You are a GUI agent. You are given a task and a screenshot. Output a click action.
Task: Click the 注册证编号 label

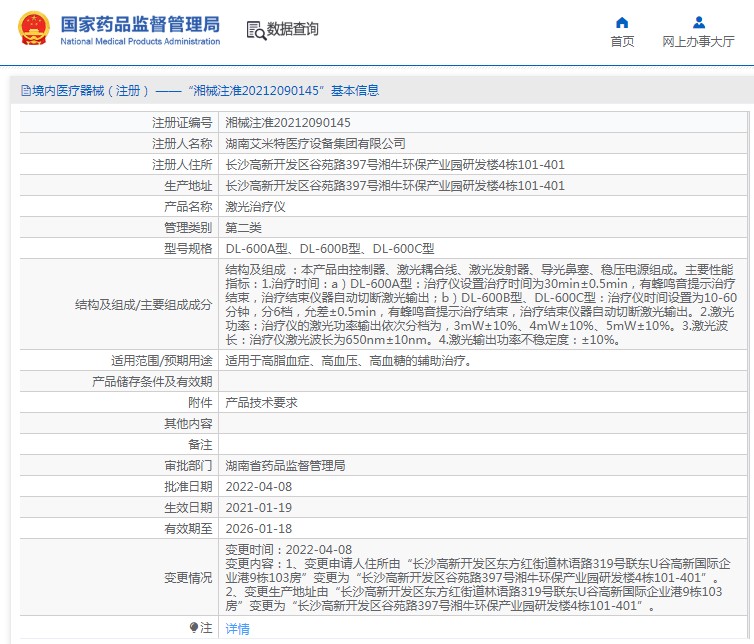182,123
